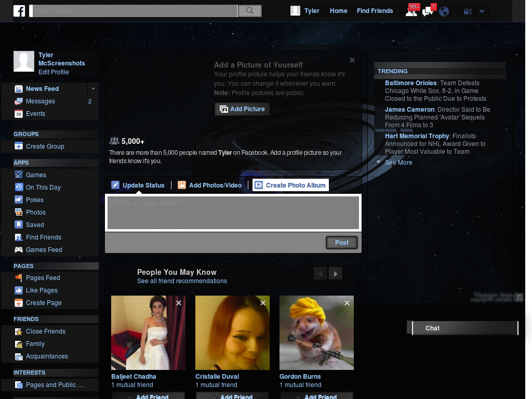The image size is (532, 399).
Task: Add Cristalle Duval as friend
Action: (232, 396)
